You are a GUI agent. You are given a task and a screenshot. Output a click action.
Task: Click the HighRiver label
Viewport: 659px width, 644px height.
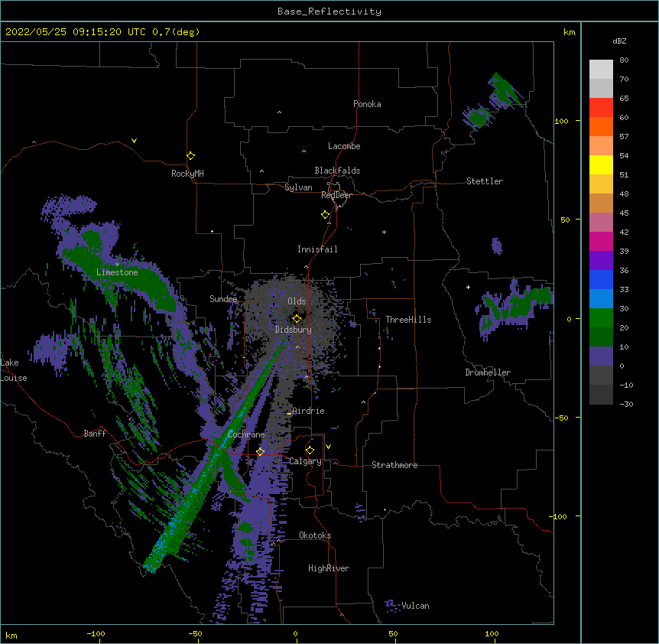coord(329,568)
